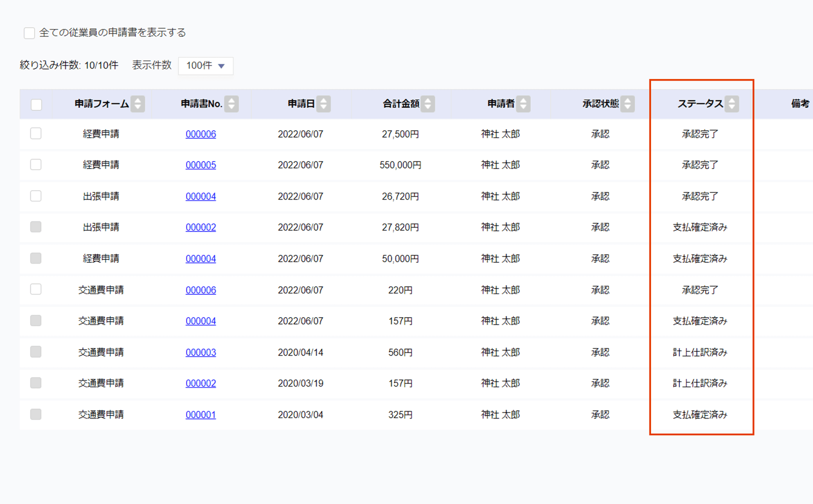Sort table by 申請日 icon
The width and height of the screenshot is (813, 504).
[324, 104]
